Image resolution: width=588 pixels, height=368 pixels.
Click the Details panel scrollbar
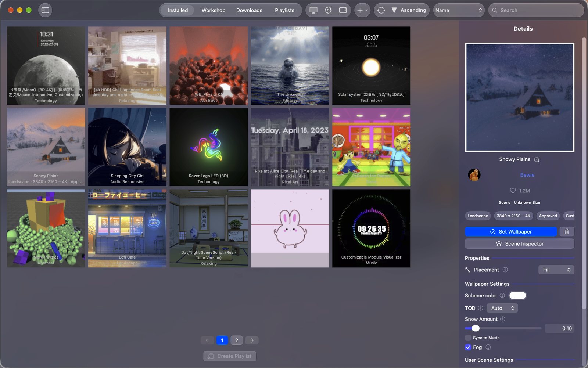584,173
